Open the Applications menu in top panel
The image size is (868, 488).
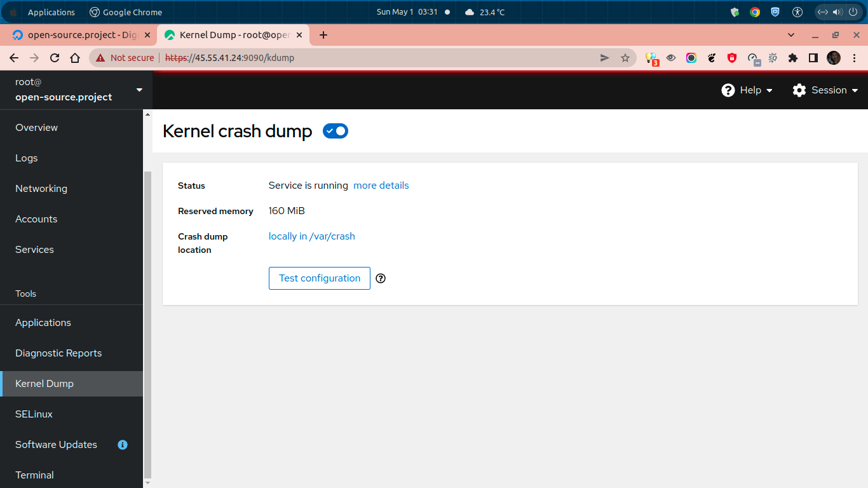[51, 12]
